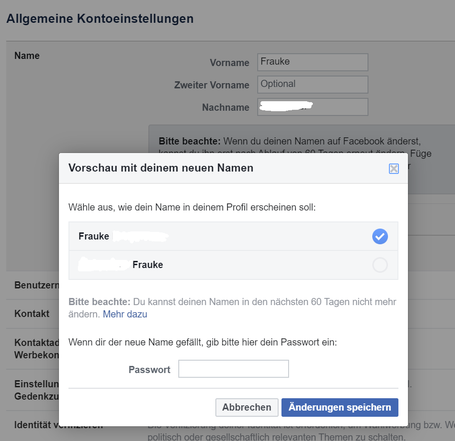The image size is (455, 441).
Task: Choose the surname-first Frauke radio option
Action: point(380,265)
